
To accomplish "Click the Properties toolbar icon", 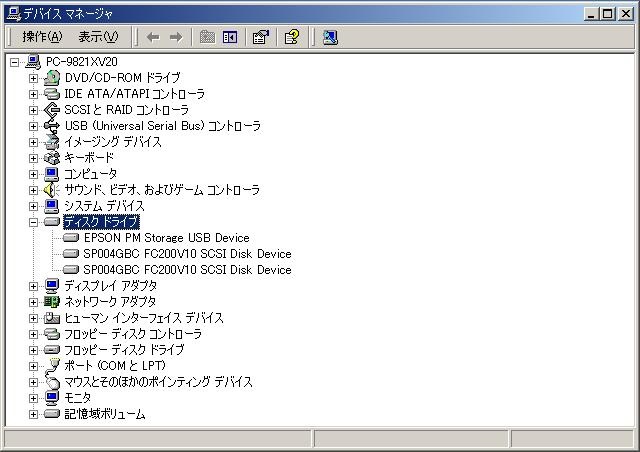I will tap(260, 37).
